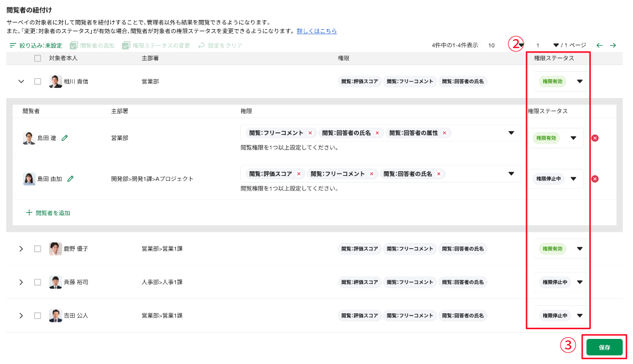Open 権限ステータス dropdown for 島田 遼

click(x=573, y=138)
